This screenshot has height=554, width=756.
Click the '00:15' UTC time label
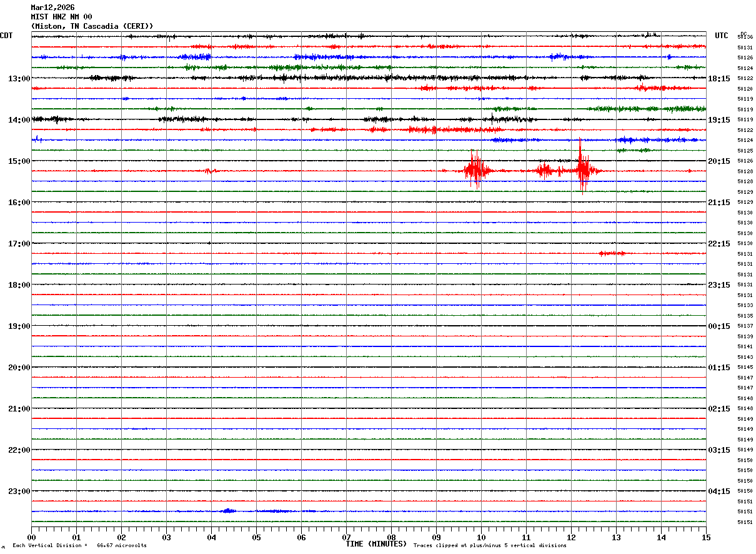click(x=719, y=326)
